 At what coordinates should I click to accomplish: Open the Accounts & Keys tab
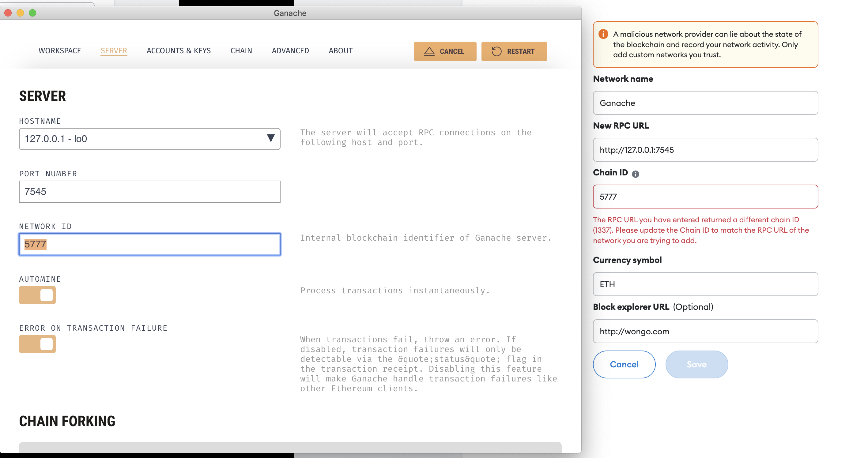(x=179, y=51)
